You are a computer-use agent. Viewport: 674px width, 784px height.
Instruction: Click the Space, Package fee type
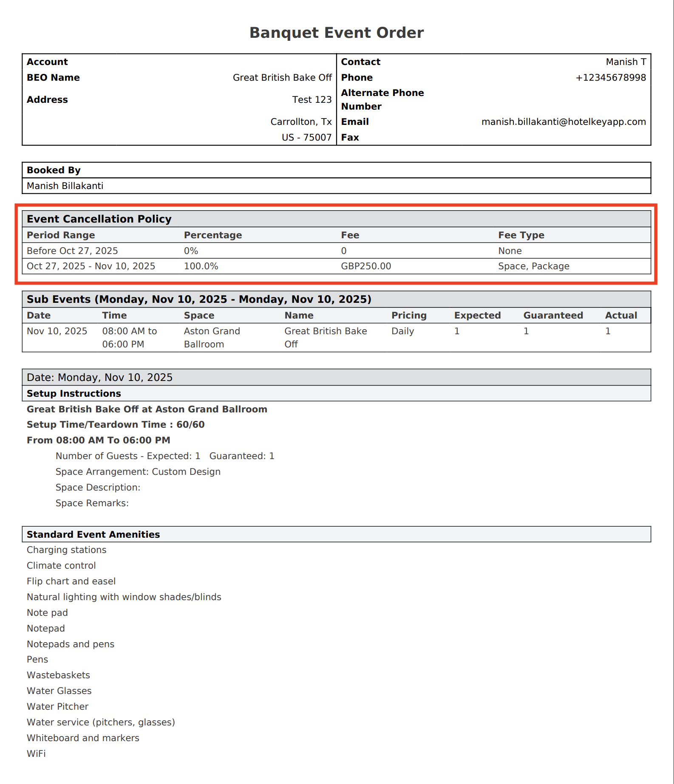(x=533, y=266)
